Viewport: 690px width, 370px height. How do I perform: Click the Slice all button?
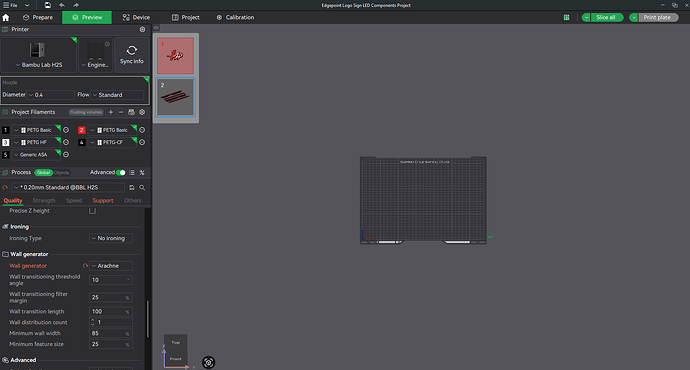point(606,18)
